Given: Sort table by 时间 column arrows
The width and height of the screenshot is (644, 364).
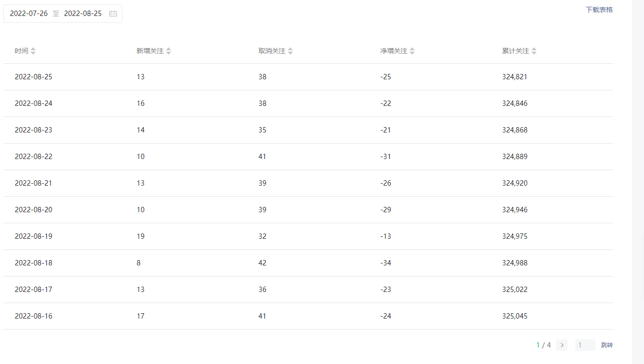Looking at the screenshot, I should coord(33,51).
